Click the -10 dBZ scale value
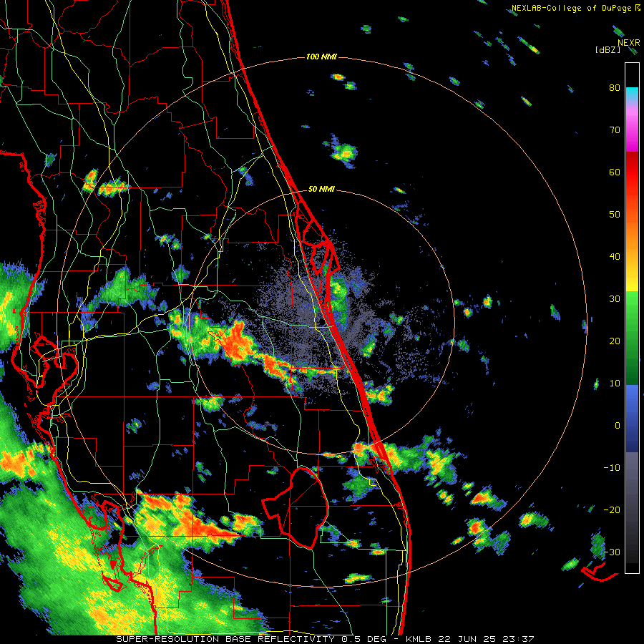Viewport: 644px width, 644px height. [612, 467]
